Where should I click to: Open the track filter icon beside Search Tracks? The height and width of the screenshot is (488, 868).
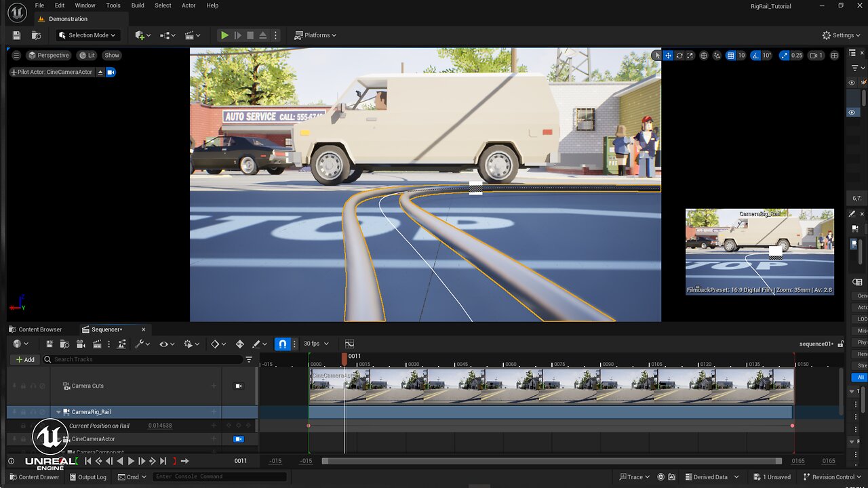tap(249, 360)
